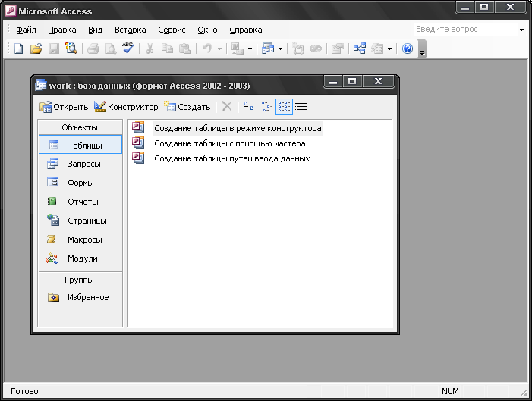Click the Properties icon
Image resolution: width=532 pixels, height=401 pixels.
337,49
